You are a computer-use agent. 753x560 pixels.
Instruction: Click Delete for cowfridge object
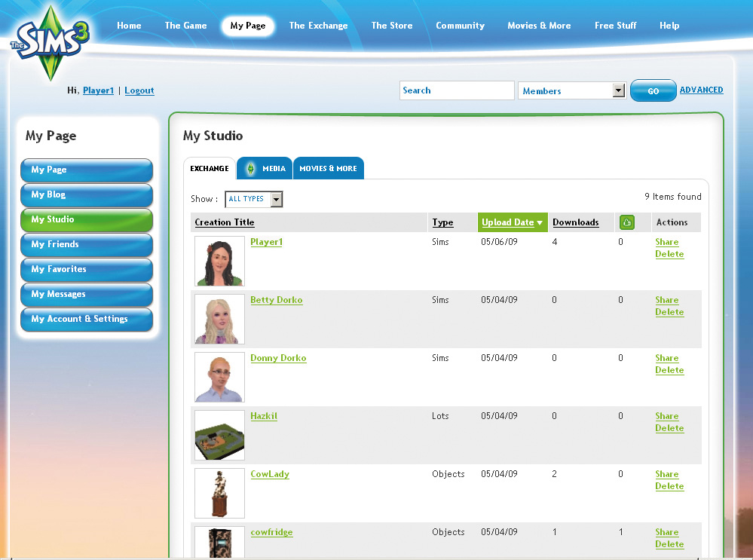(x=669, y=545)
